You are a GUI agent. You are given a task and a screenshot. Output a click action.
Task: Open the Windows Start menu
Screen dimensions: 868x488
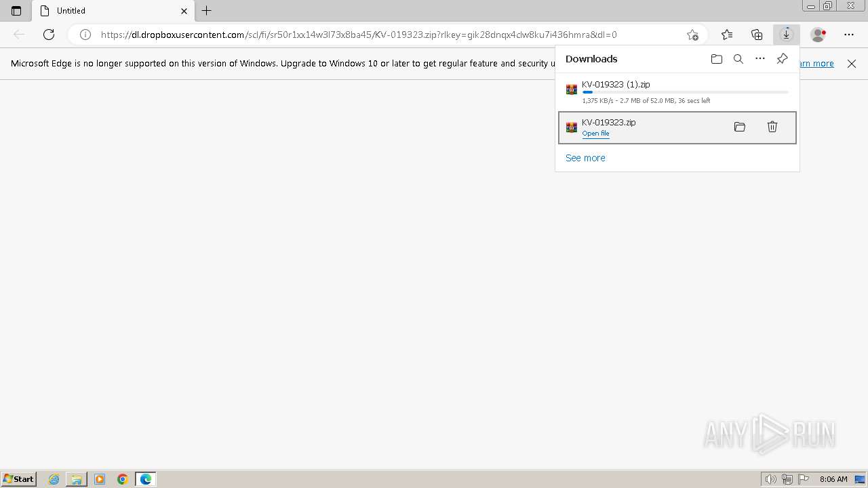(19, 479)
